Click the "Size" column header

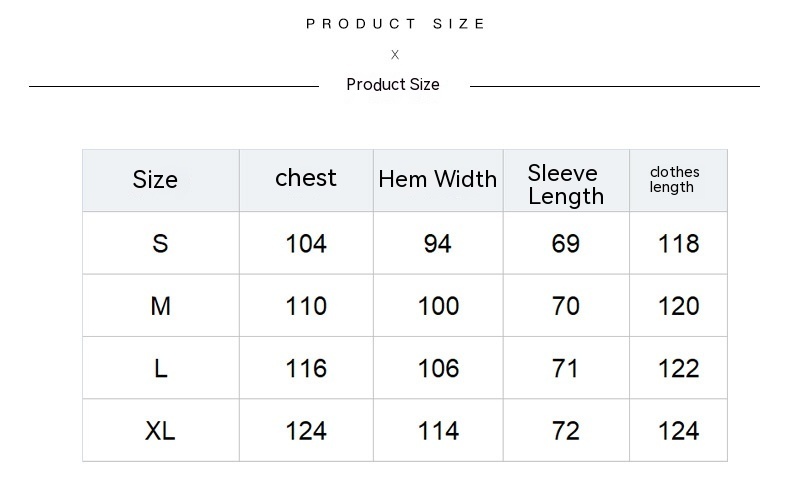click(155, 180)
